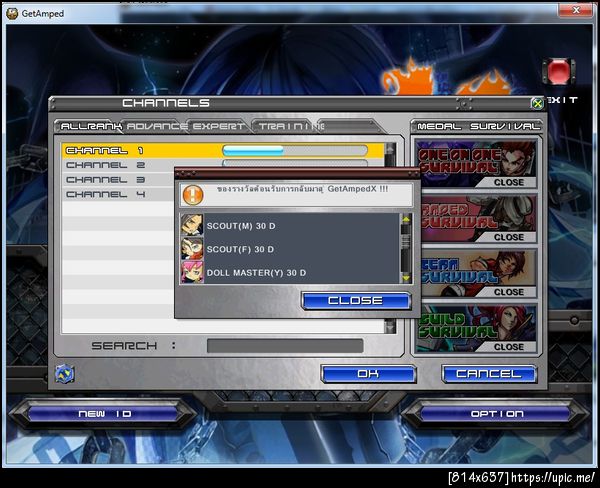Open the MEDAL SURVIVAL tab

477,126
